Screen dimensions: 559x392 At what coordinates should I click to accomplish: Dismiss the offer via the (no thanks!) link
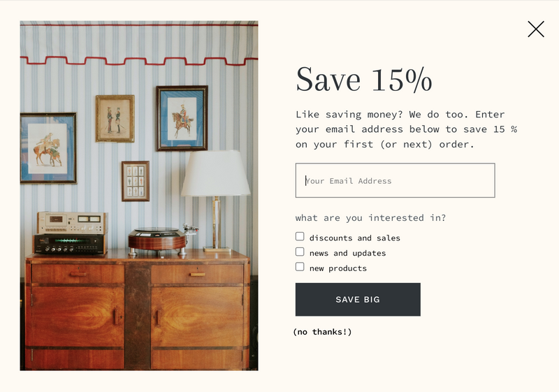click(322, 332)
